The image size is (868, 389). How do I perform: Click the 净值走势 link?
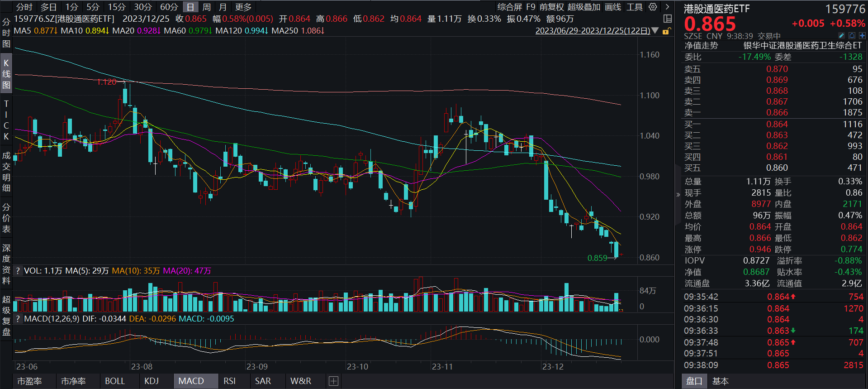coord(701,45)
